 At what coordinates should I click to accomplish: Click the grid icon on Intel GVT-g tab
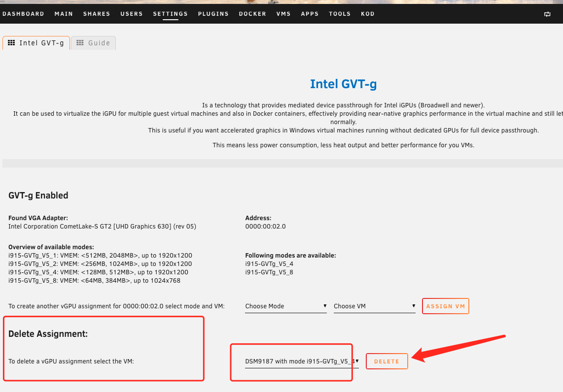click(x=11, y=43)
